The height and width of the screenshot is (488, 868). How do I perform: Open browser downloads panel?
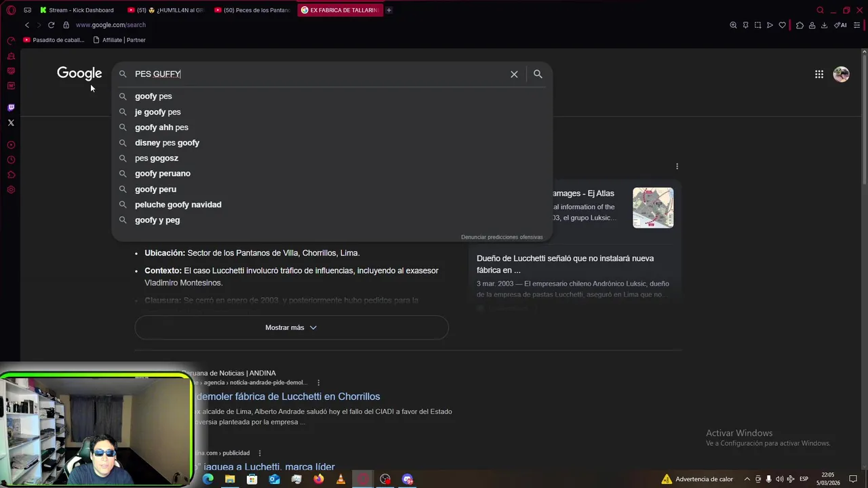point(824,25)
